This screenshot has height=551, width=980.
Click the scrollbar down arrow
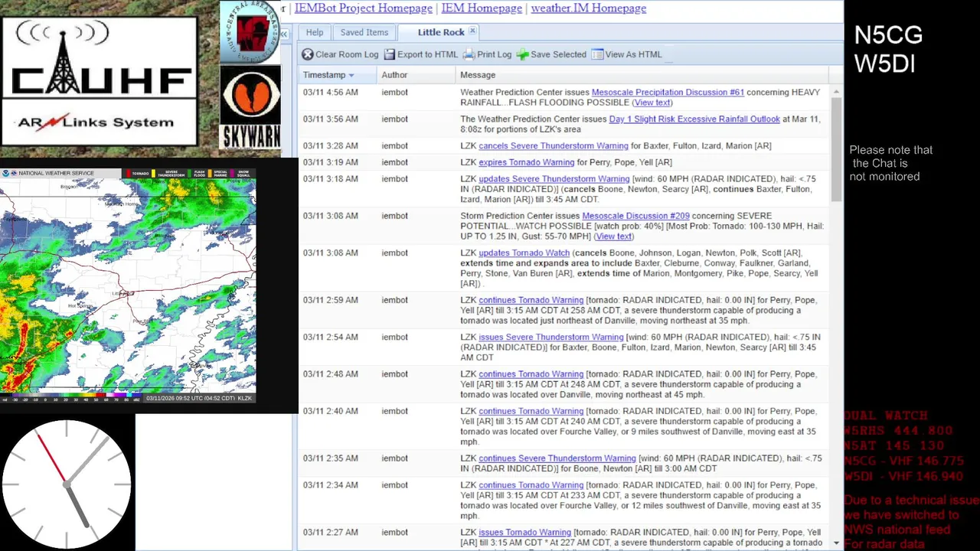[836, 543]
